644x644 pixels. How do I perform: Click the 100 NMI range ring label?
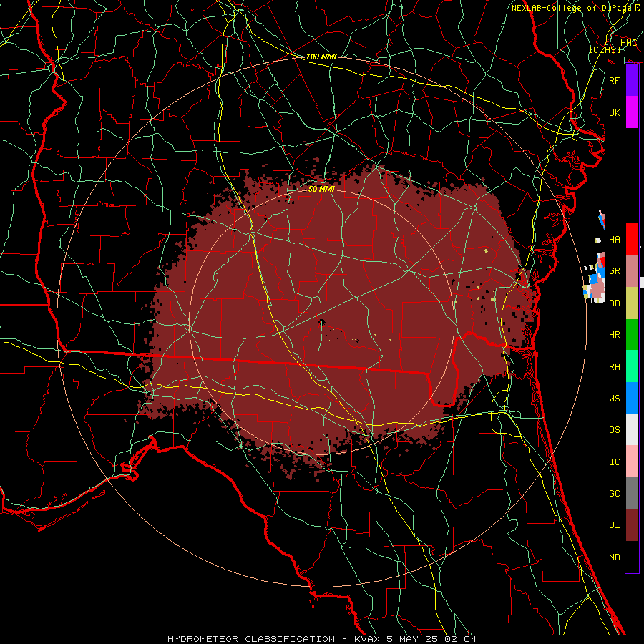click(x=321, y=57)
